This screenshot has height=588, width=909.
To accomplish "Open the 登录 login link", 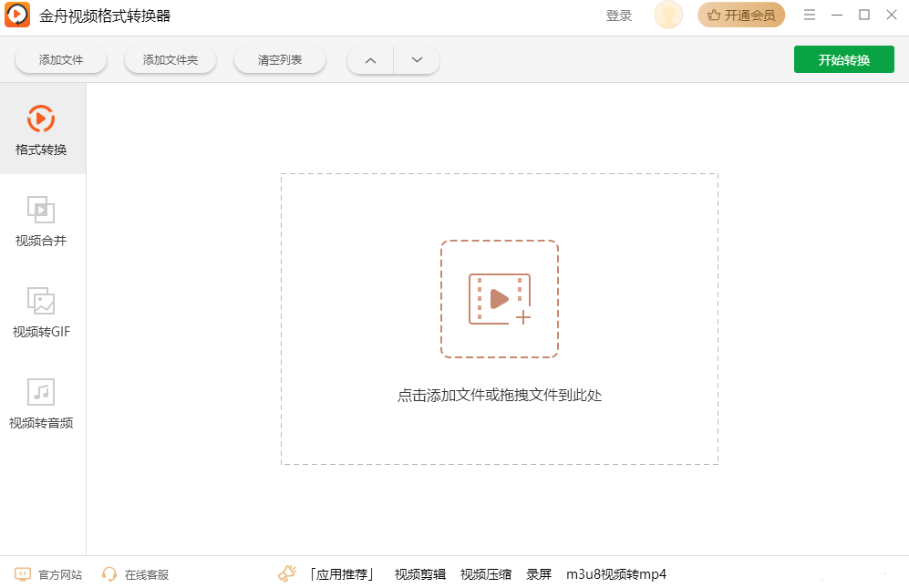I will 618,15.
